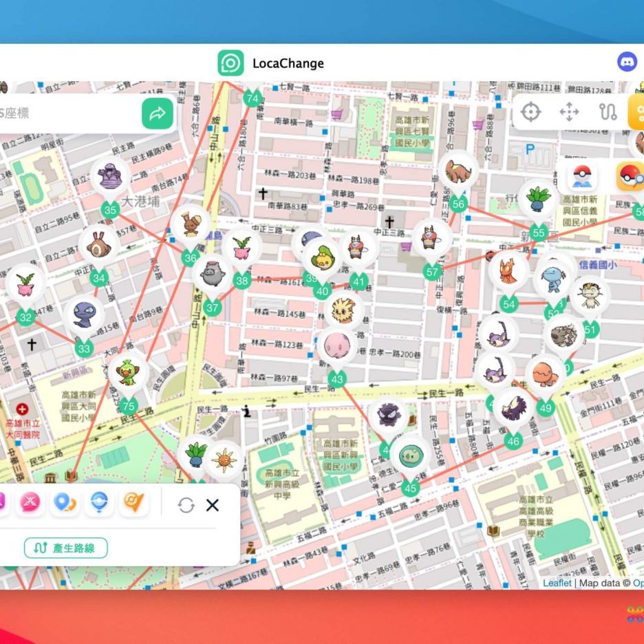Screen dimensions: 644x644
Task: Select the blue location pin with orange arrow
Action: click(x=65, y=504)
